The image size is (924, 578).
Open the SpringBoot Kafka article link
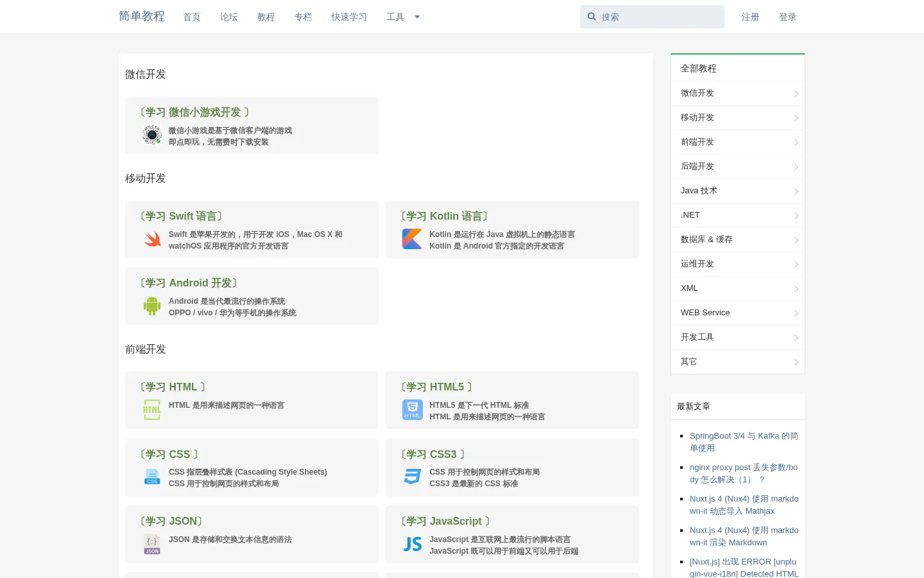click(744, 442)
